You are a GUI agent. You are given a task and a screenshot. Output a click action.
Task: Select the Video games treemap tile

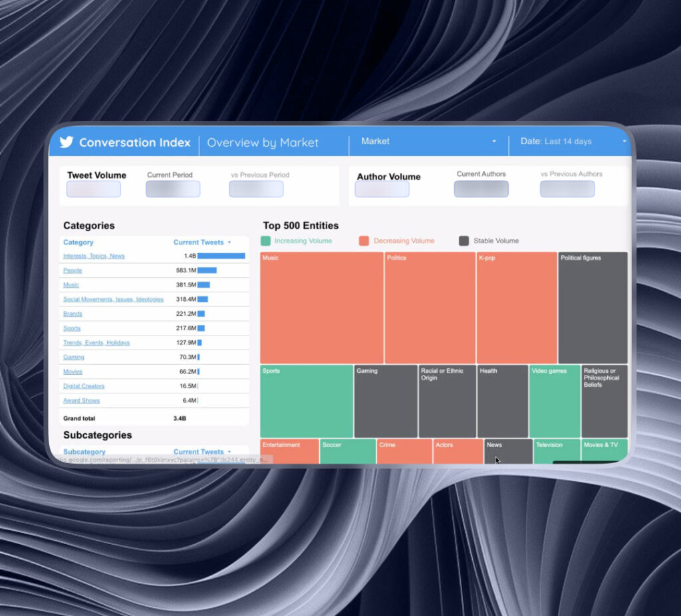point(555,401)
